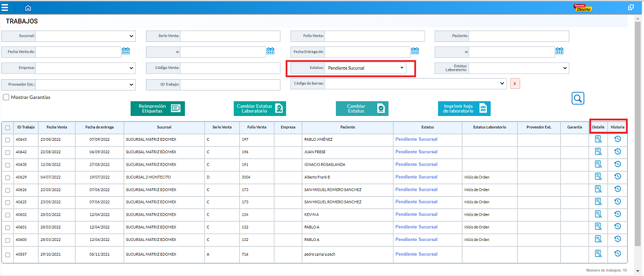This screenshot has width=644, height=276.
Task: Open Historia for job 40557
Action: coord(617,253)
